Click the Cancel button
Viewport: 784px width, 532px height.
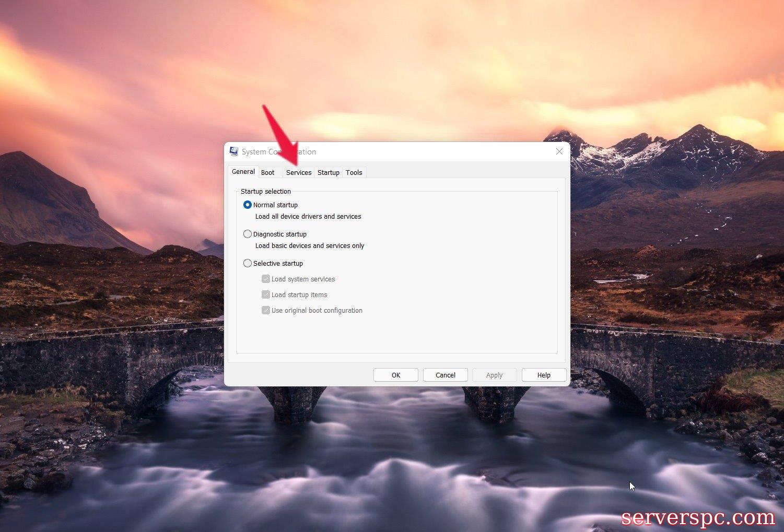445,375
